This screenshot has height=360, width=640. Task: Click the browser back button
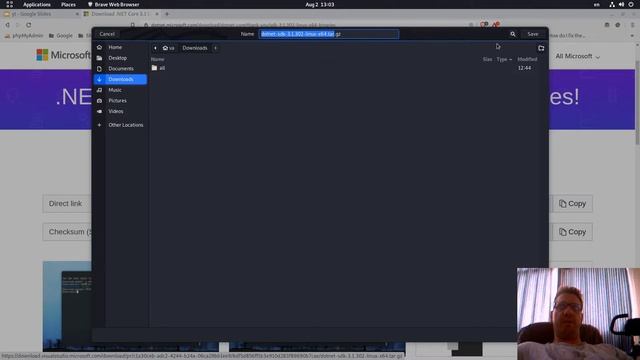7,25
